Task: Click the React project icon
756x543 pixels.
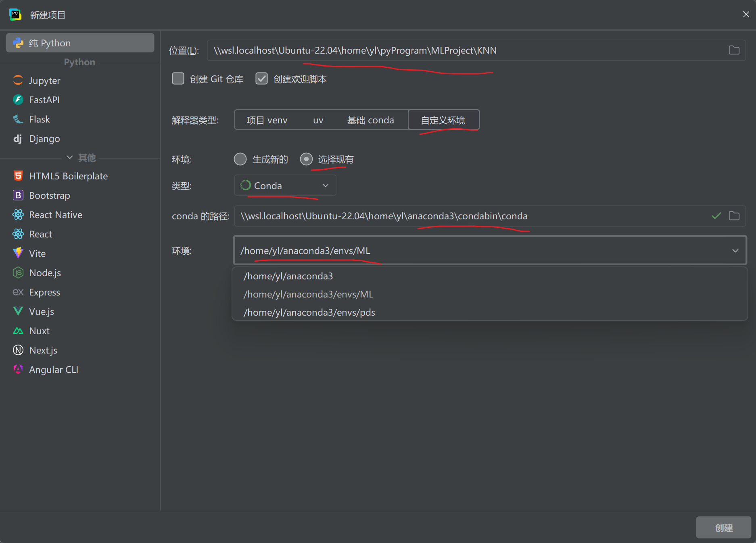Action: (x=18, y=234)
